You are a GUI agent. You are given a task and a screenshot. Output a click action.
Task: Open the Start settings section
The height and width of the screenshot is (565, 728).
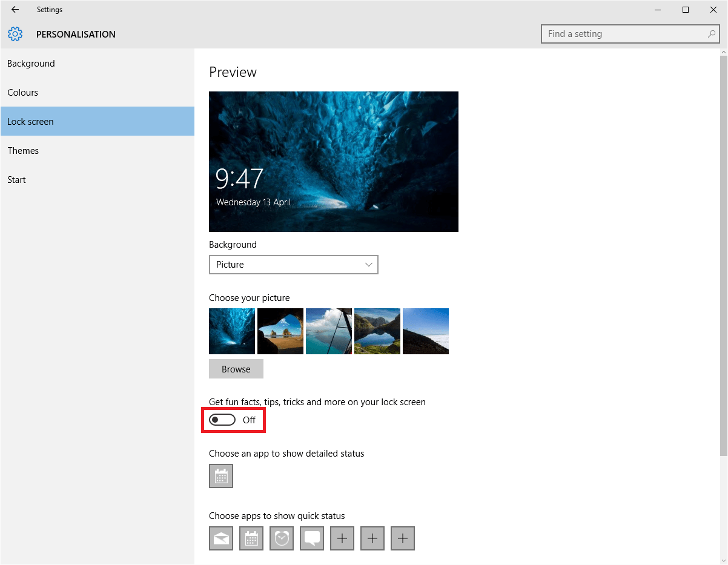(98, 180)
